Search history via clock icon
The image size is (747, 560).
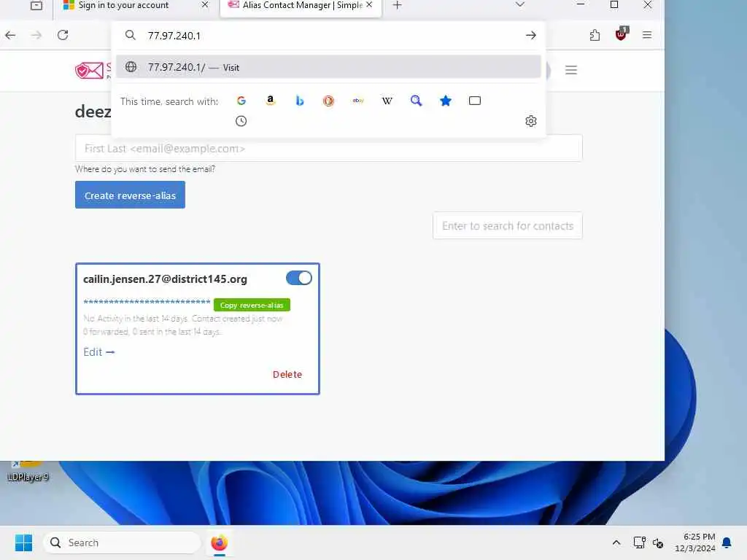click(241, 121)
